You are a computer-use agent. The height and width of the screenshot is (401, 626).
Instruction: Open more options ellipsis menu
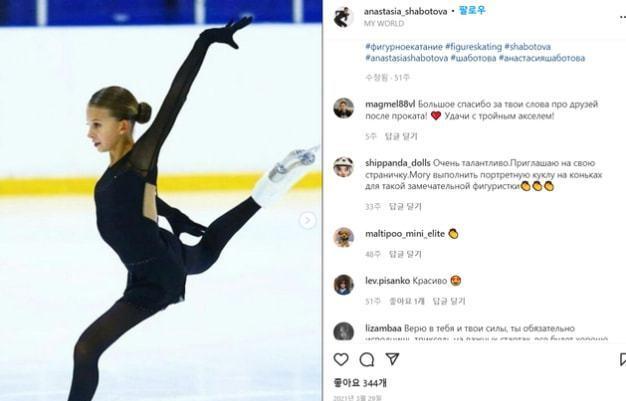click(x=622, y=17)
